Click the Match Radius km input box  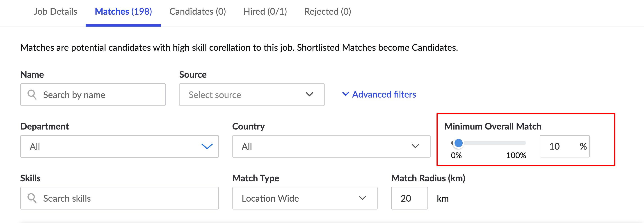(x=409, y=198)
